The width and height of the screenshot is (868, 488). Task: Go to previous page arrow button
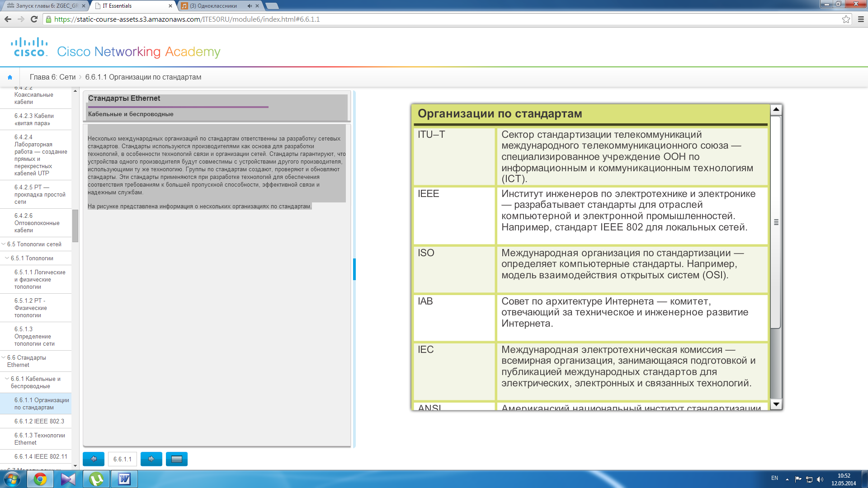click(x=94, y=459)
